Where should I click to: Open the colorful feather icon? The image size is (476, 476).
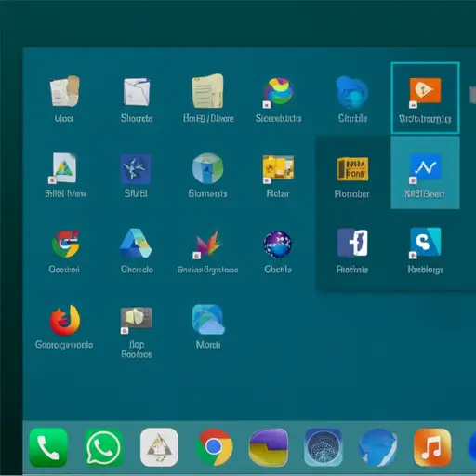point(208,244)
